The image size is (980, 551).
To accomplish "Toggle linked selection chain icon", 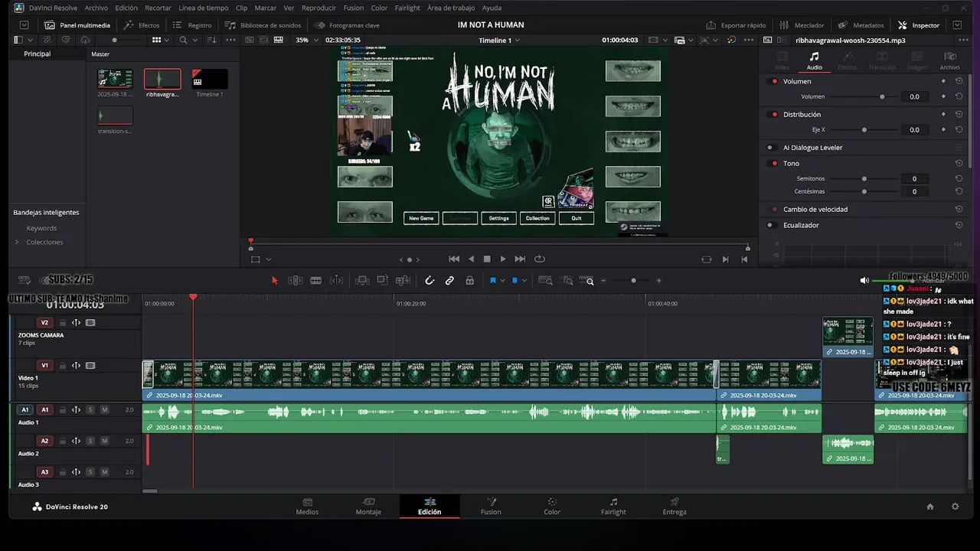I will click(449, 281).
